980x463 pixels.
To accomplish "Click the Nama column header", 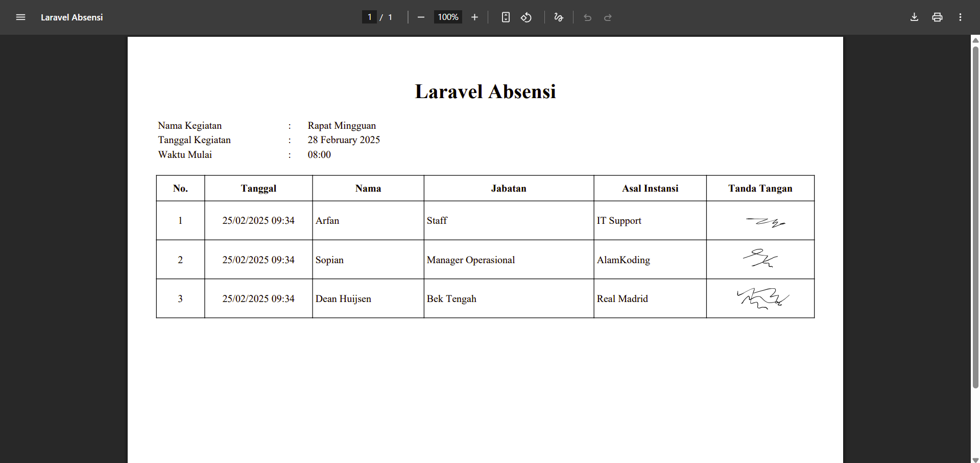I will pos(368,189).
